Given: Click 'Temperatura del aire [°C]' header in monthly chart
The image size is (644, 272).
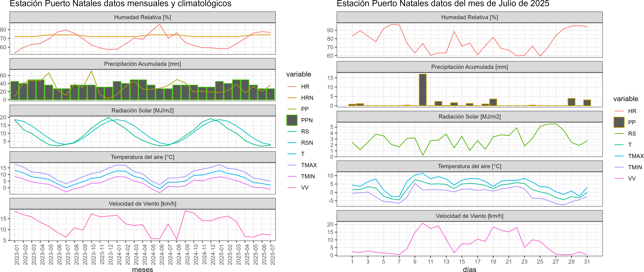Looking at the screenshot, I should [143, 157].
